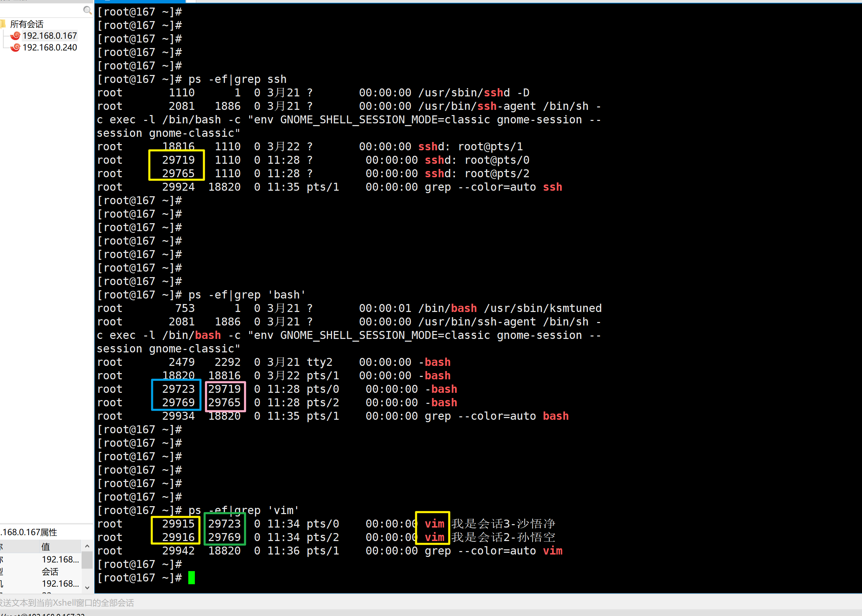Screen dimensions: 862x616
Task: Click the vim argument 我是会话2-孙悟空
Action: (x=503, y=537)
